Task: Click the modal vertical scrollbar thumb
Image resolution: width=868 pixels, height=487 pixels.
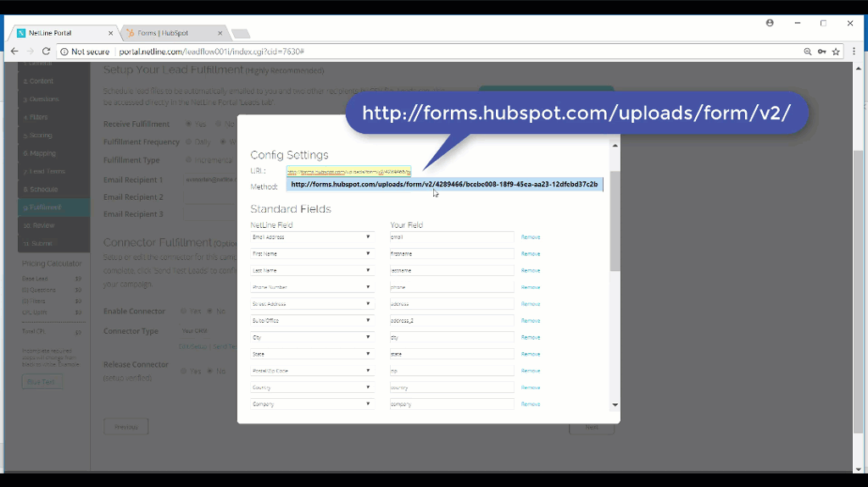Action: point(615,221)
